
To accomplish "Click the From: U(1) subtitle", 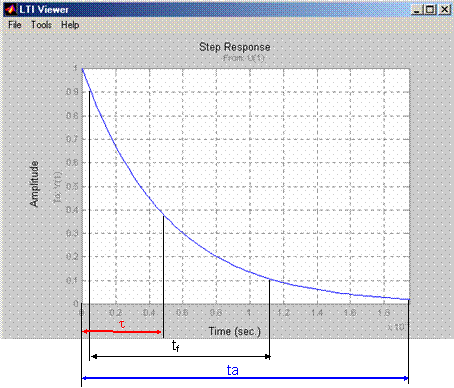I will pyautogui.click(x=244, y=58).
